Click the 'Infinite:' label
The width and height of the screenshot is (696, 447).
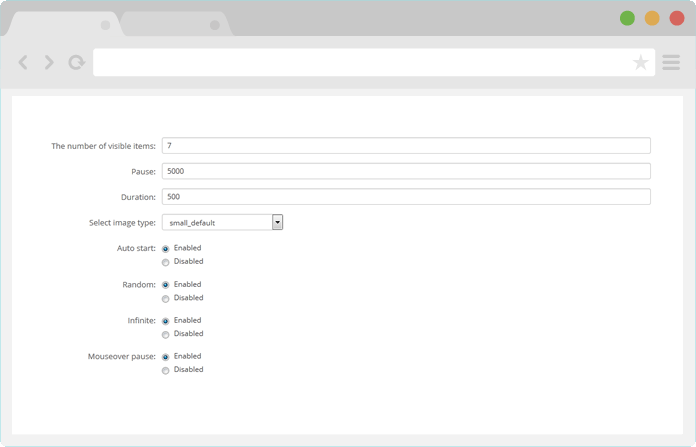click(x=142, y=320)
